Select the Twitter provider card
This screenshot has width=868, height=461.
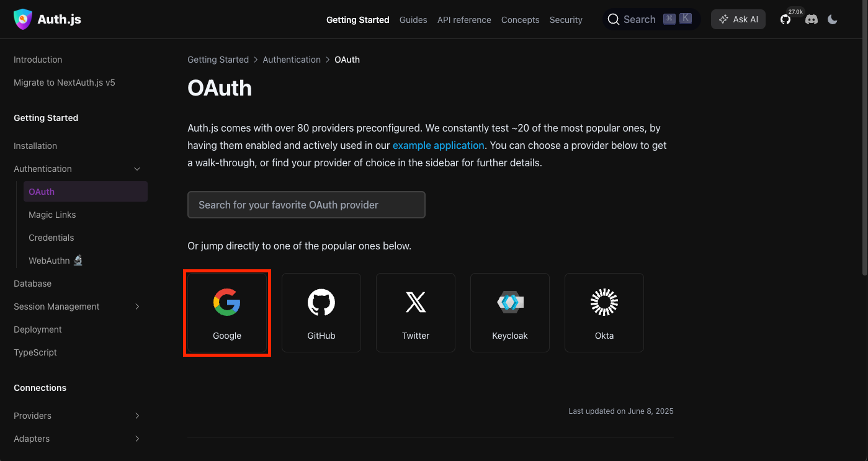(416, 313)
